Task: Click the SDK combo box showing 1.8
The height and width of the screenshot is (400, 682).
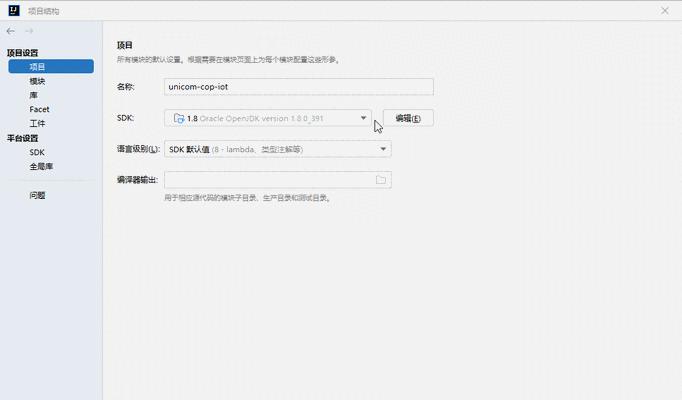Action: (268, 118)
